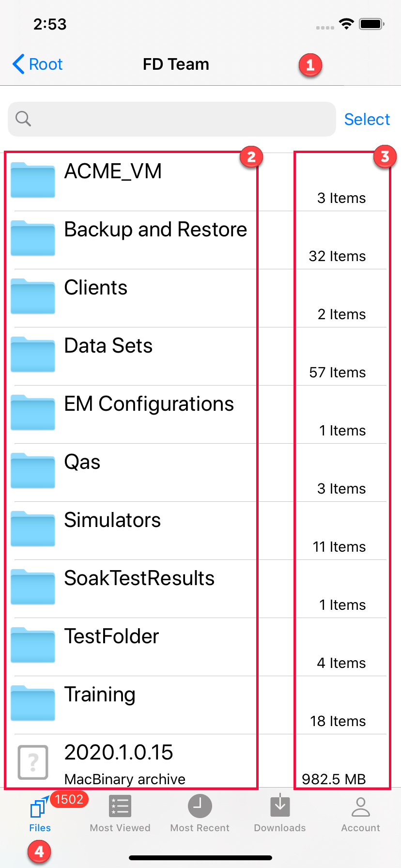Go back to Root
401x868 pixels.
[38, 64]
